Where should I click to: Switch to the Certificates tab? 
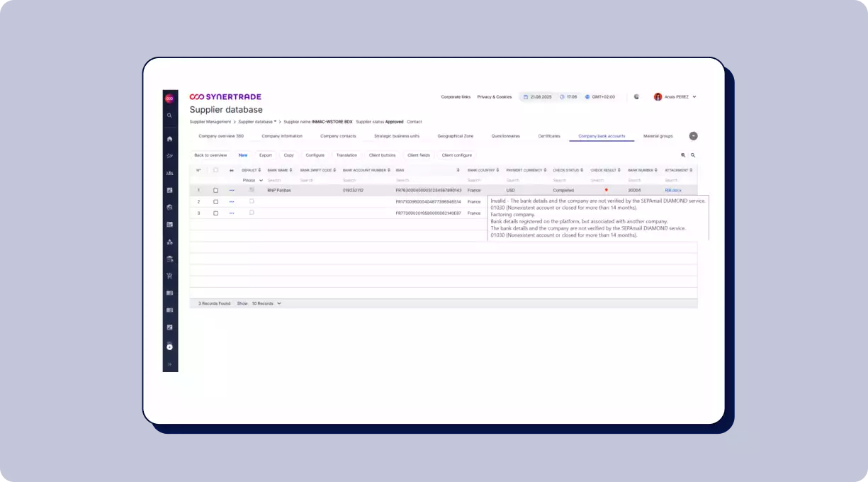pos(549,136)
